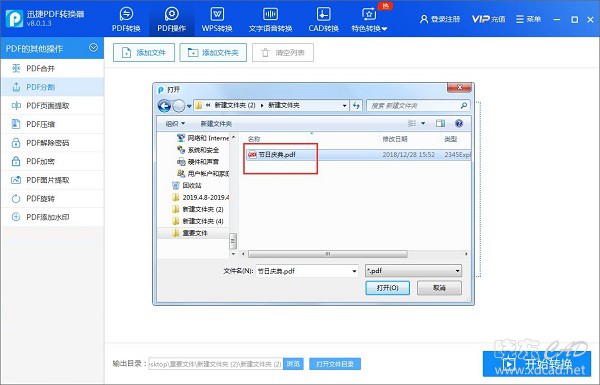The height and width of the screenshot is (385, 600).
Task: Open dialog help icon
Action: [x=459, y=123]
